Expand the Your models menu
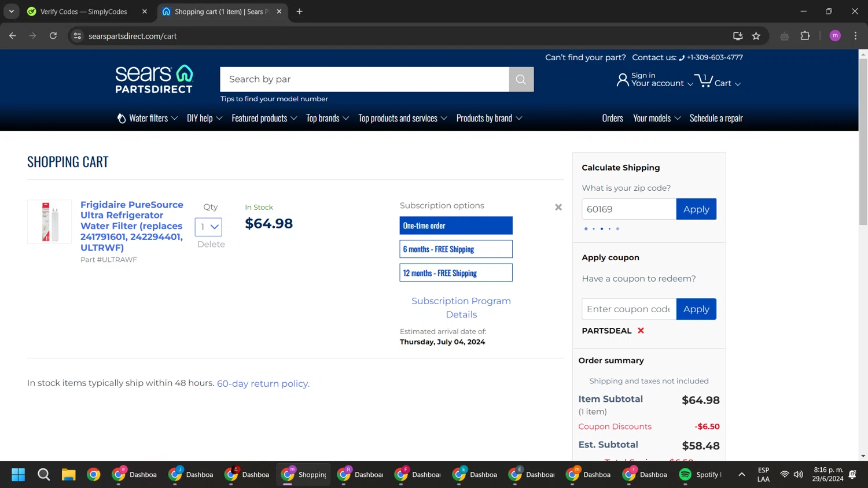This screenshot has height=488, width=868. 657,118
